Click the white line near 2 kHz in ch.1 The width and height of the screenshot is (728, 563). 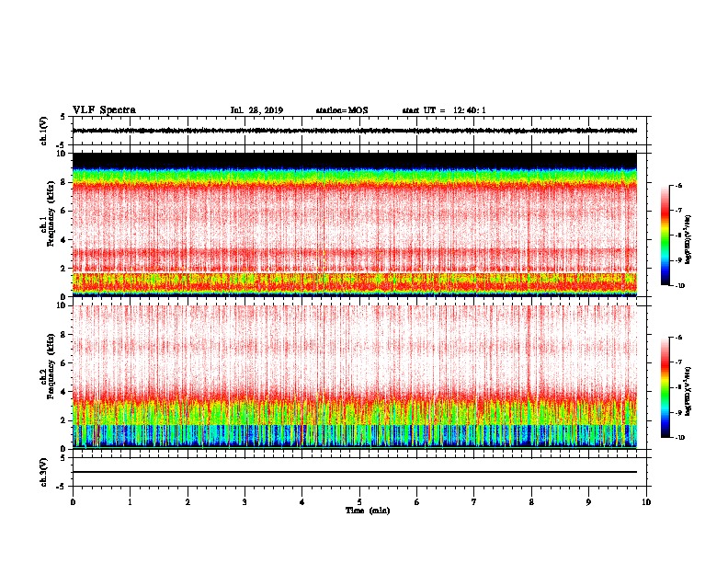point(354,271)
